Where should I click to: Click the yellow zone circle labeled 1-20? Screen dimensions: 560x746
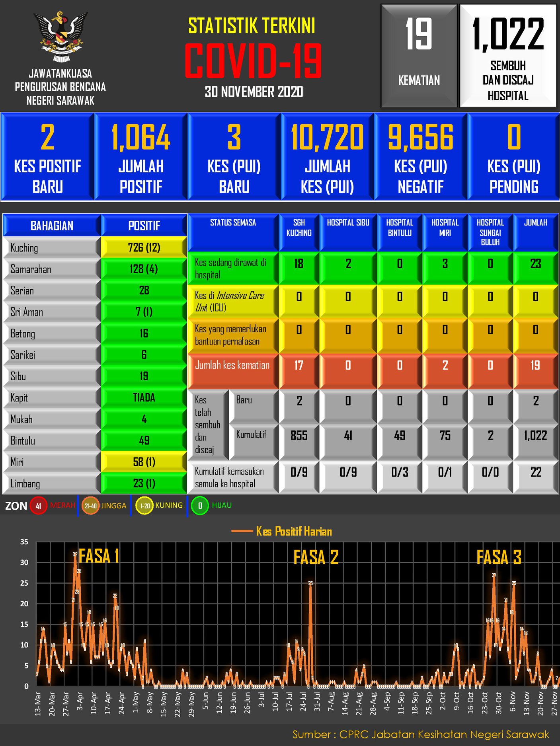pyautogui.click(x=144, y=506)
